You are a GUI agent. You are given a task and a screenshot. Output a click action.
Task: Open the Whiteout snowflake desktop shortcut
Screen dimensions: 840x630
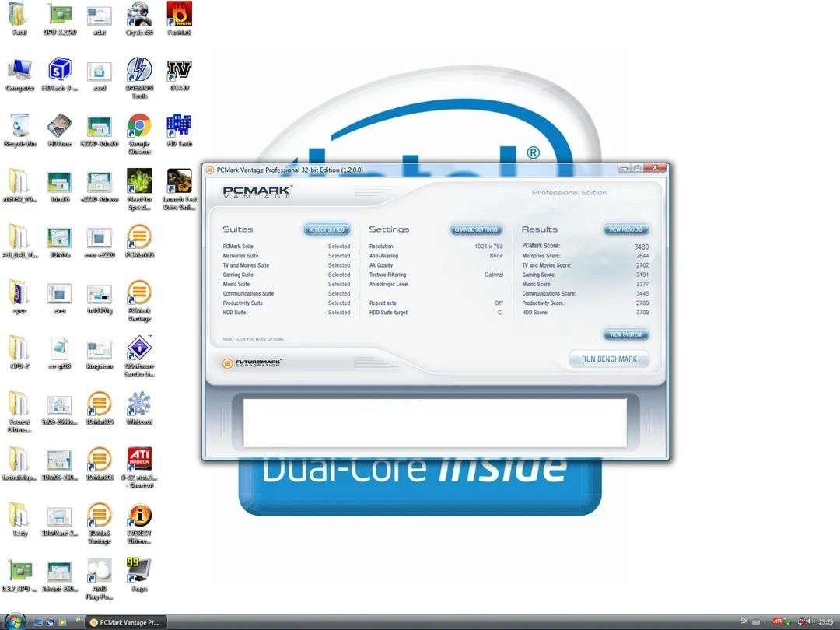pyautogui.click(x=139, y=408)
